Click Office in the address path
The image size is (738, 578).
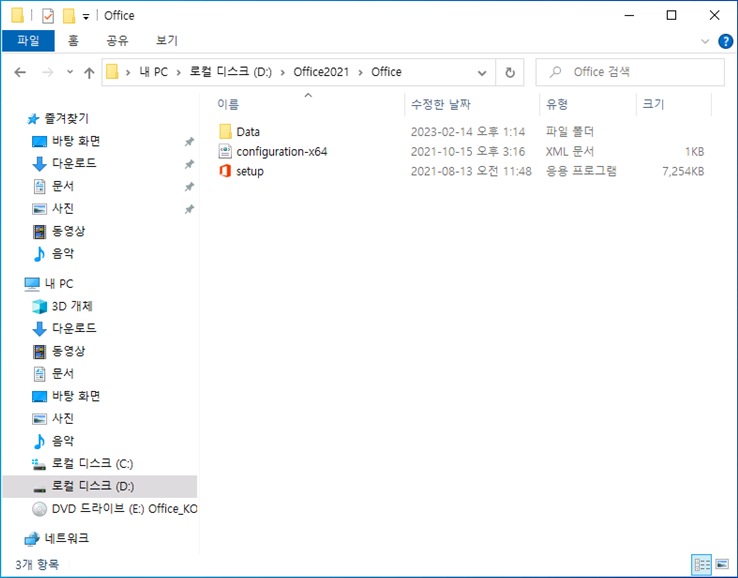pos(386,72)
